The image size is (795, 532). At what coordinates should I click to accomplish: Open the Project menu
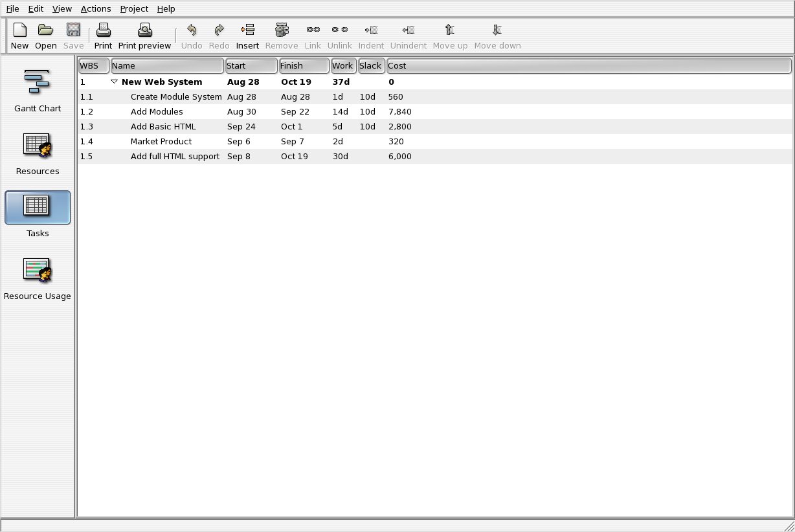tap(134, 8)
